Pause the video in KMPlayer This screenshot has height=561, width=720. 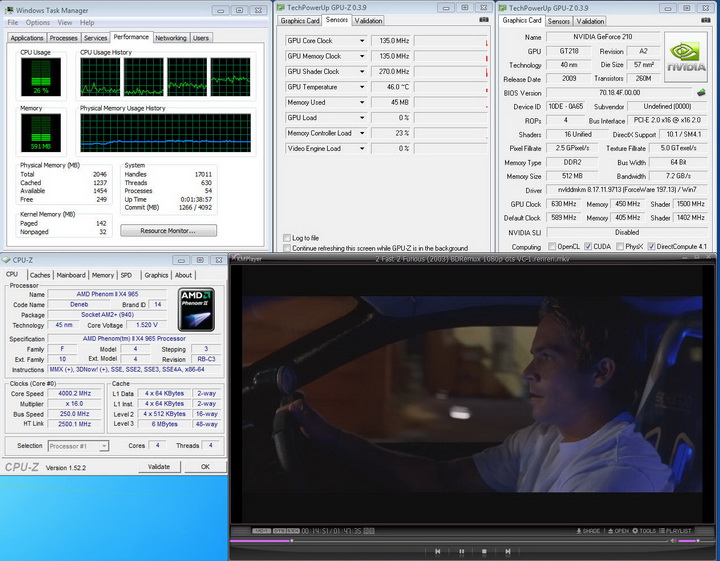461,551
